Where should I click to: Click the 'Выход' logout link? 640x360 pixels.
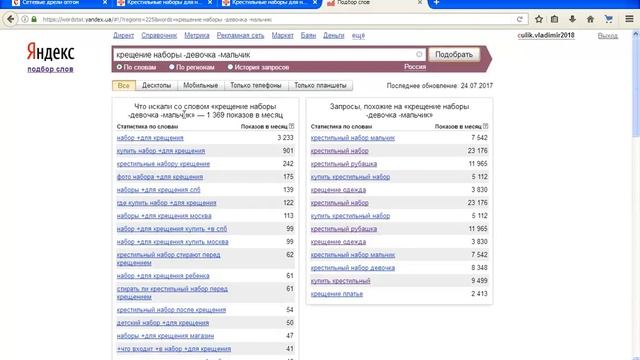pyautogui.click(x=608, y=36)
